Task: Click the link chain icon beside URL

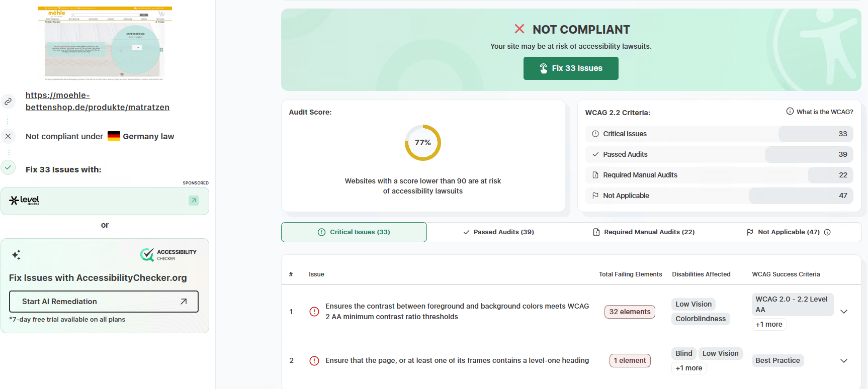Action: [x=8, y=102]
